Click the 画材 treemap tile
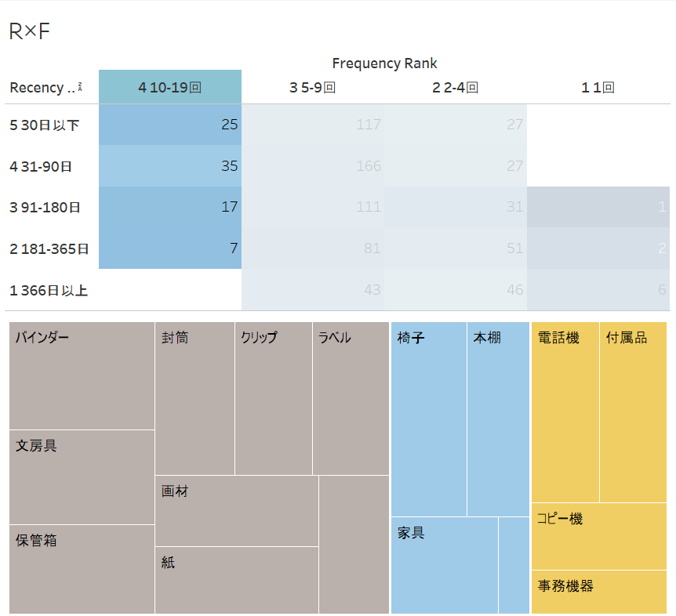The image size is (676, 616). (x=237, y=511)
